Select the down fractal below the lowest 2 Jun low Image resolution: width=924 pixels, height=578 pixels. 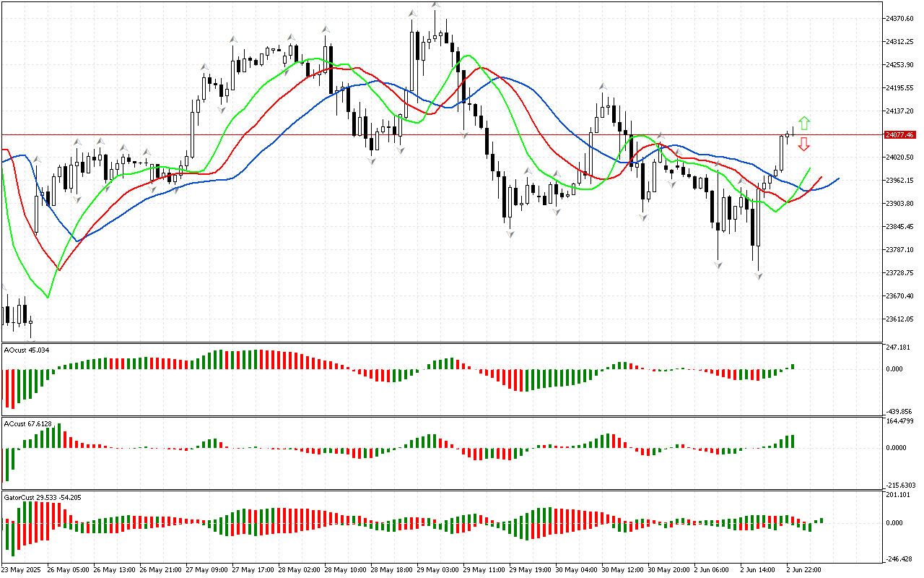coord(759,276)
